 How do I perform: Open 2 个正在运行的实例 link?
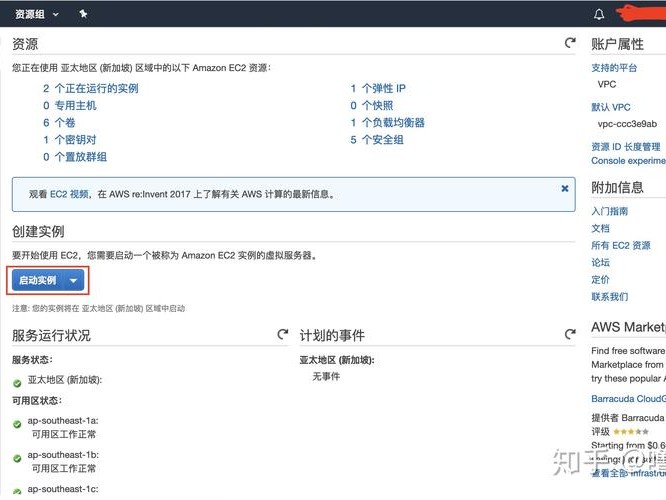coord(90,88)
